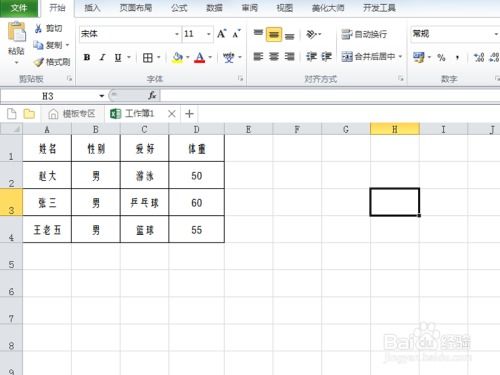Viewport: 500px width, 375px height.
Task: Switch to the 插入 Insert tab
Action: coord(92,8)
